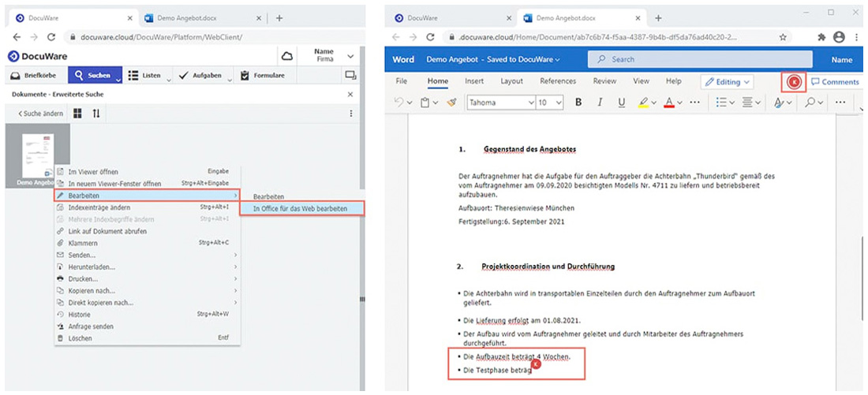Click the paragraph alignment icon
Image resolution: width=868 pixels, height=395 pixels.
[748, 102]
